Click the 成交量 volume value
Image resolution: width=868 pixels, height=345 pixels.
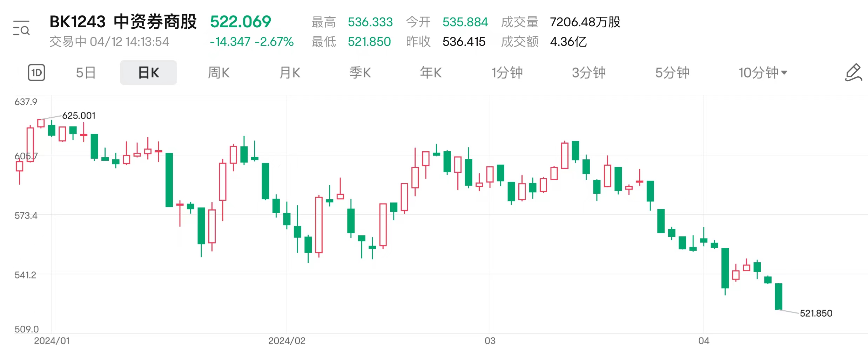(x=585, y=22)
